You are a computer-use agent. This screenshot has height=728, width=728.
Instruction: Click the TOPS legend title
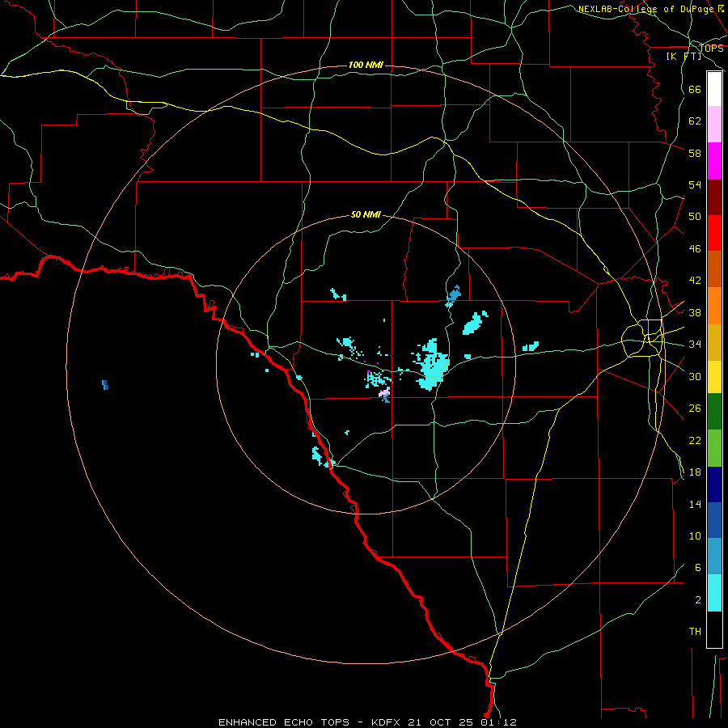coord(711,49)
